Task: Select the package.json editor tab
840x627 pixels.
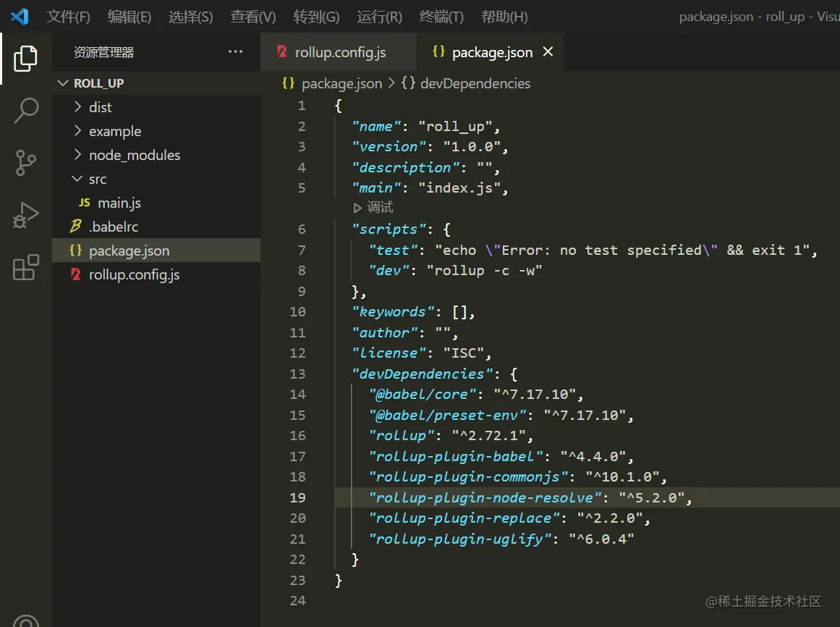Action: tap(490, 52)
